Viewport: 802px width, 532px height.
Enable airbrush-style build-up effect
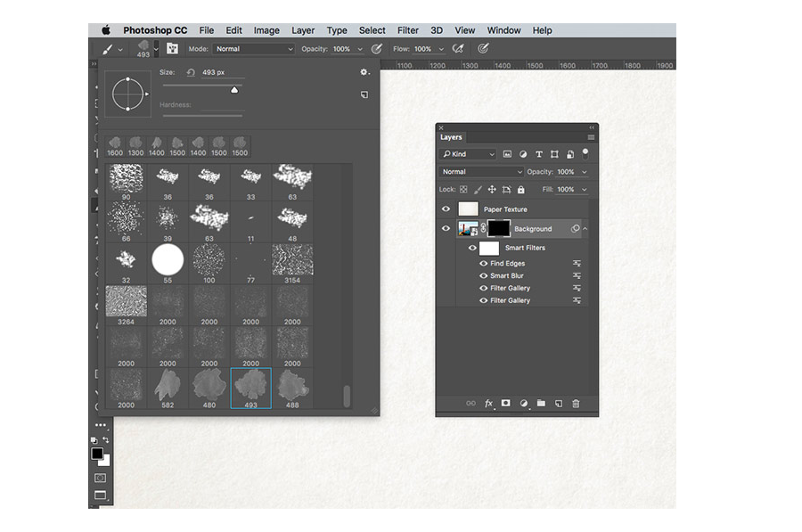[x=458, y=49]
